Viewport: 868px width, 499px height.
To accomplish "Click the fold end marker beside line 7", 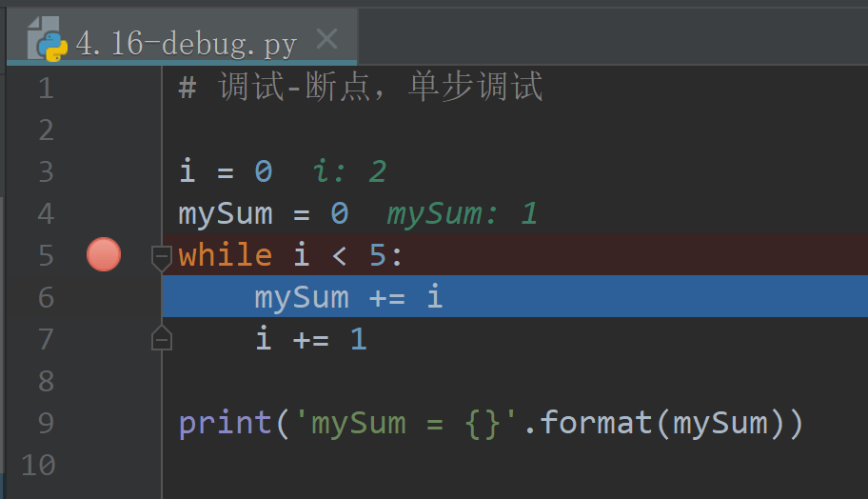I will pyautogui.click(x=162, y=338).
